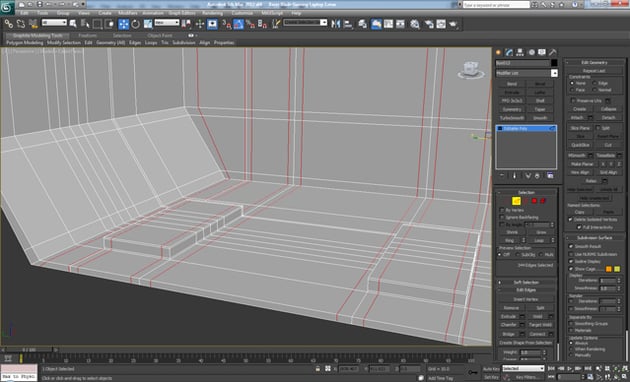The height and width of the screenshot is (382, 630).
Task: Open the selection filter dropdown in toolbar
Action: coord(54,23)
